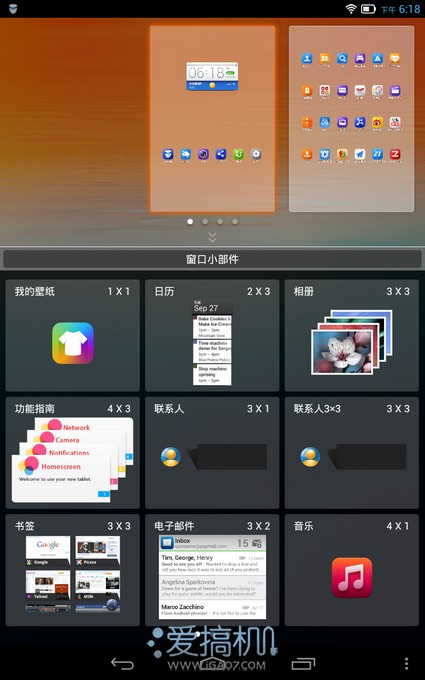Tap the shield notification icon in status bar
The height and width of the screenshot is (680, 425).
click(x=13, y=9)
